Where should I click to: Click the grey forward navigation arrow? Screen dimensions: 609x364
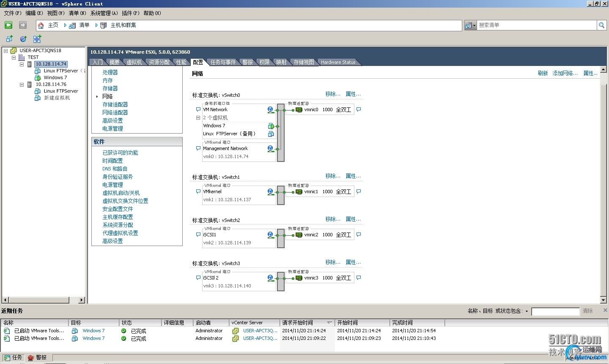click(x=23, y=25)
